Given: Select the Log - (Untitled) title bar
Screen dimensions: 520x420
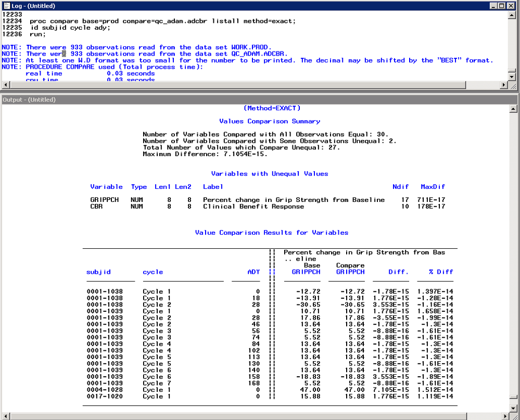Looking at the screenshot, I should tap(208, 6).
